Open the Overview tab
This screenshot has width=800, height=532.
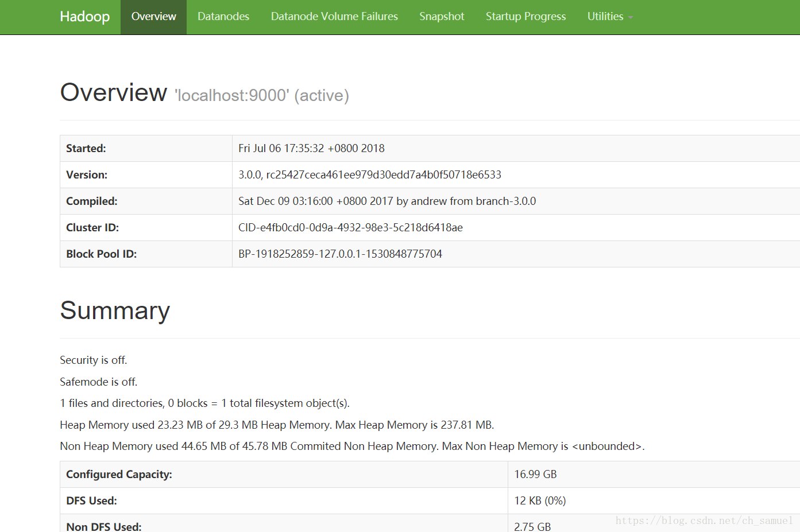coord(153,17)
